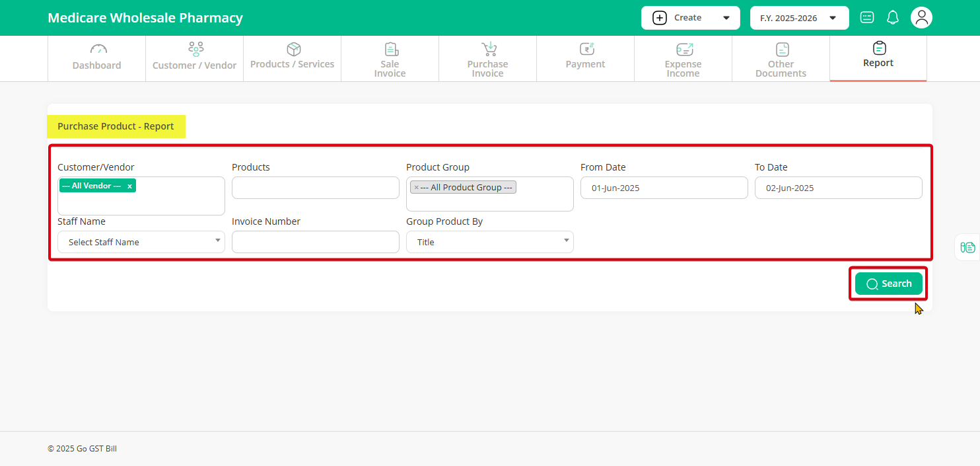
Task: Click the Customer / Vendor people icon
Action: tap(195, 49)
